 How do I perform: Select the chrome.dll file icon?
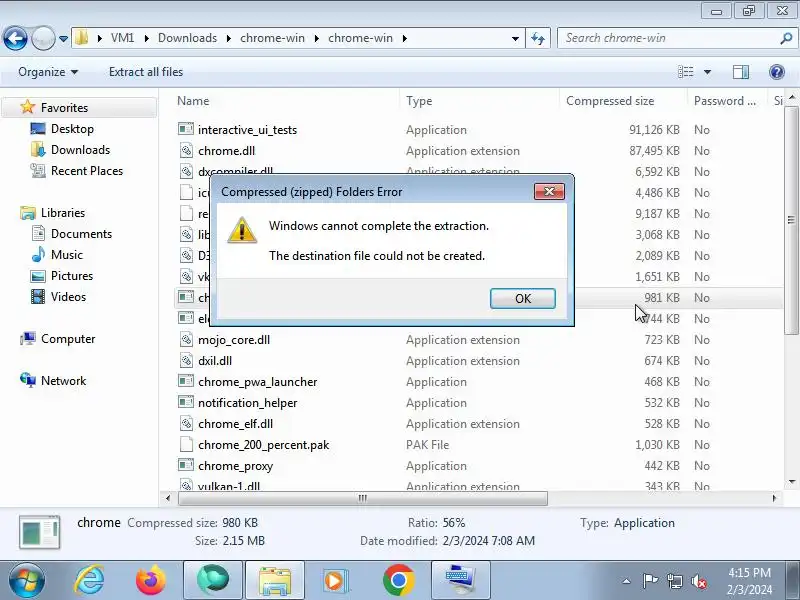[186, 150]
